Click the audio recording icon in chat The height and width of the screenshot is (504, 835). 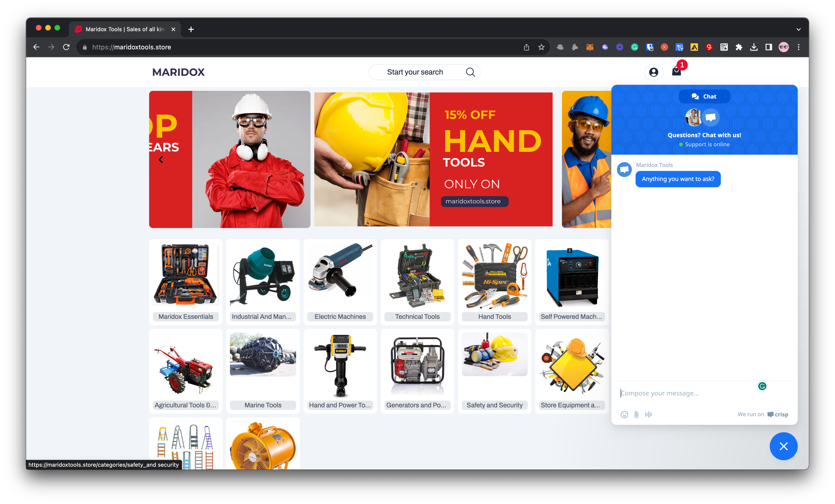[x=648, y=414]
